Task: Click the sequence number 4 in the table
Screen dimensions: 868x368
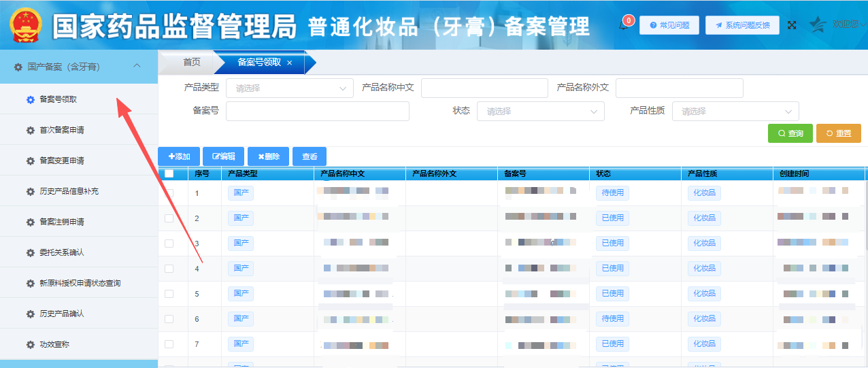Action: [197, 269]
